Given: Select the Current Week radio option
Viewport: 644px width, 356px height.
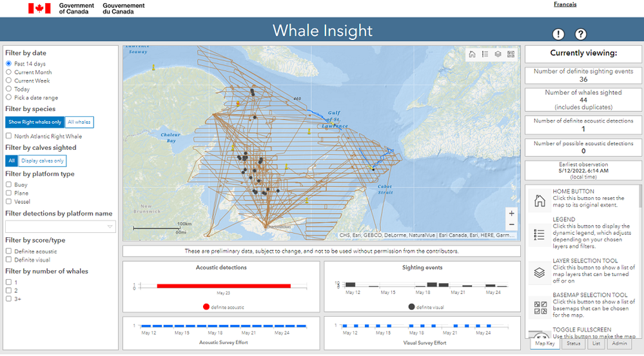Looking at the screenshot, I should pyautogui.click(x=8, y=81).
